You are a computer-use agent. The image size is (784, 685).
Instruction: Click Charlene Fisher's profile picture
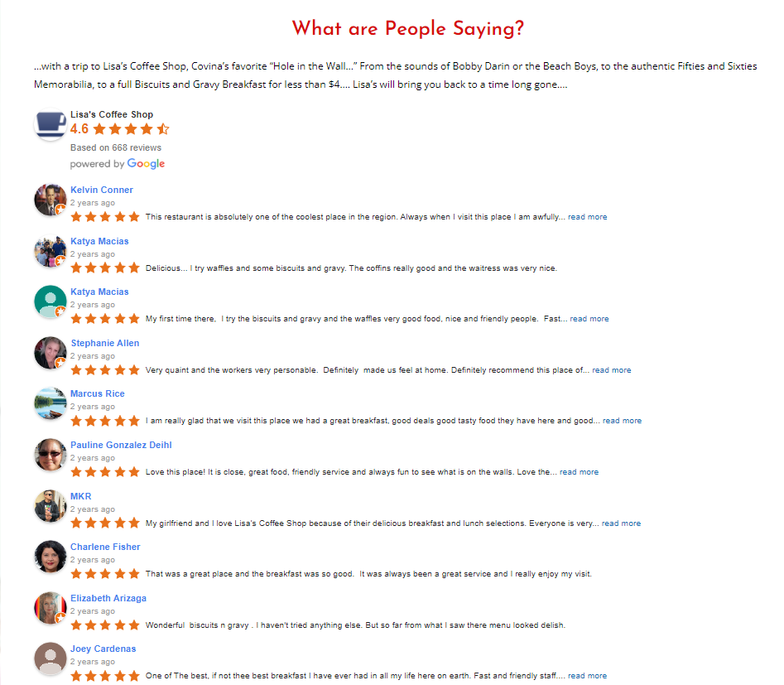point(50,557)
